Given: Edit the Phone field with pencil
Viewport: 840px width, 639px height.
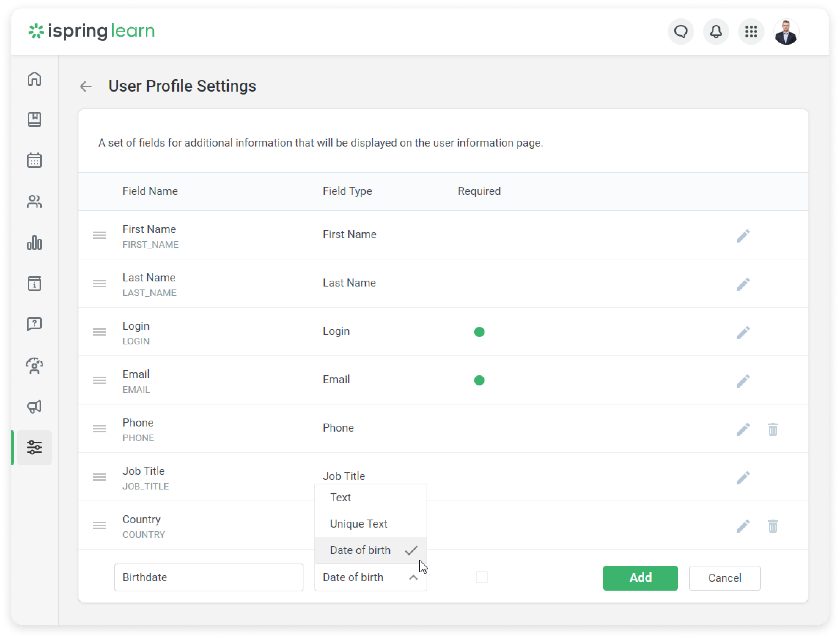Looking at the screenshot, I should point(743,429).
